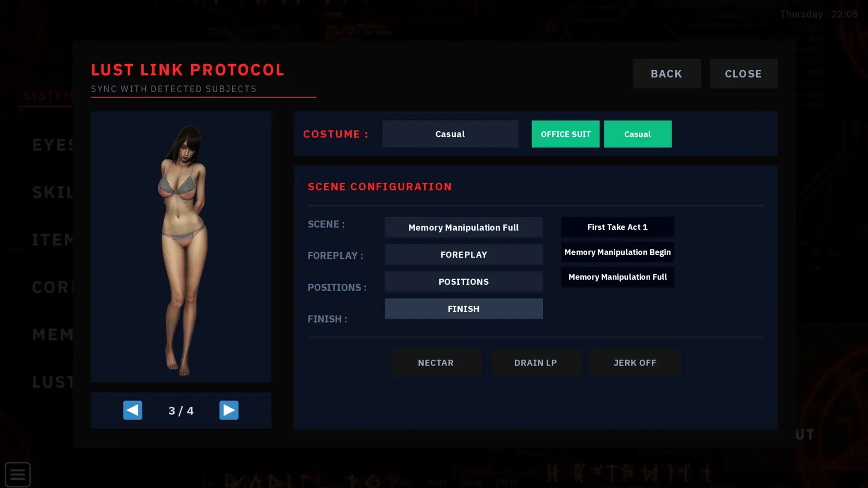Viewport: 868px width, 488px height.
Task: Click the DRAIN LP button
Action: pyautogui.click(x=535, y=362)
